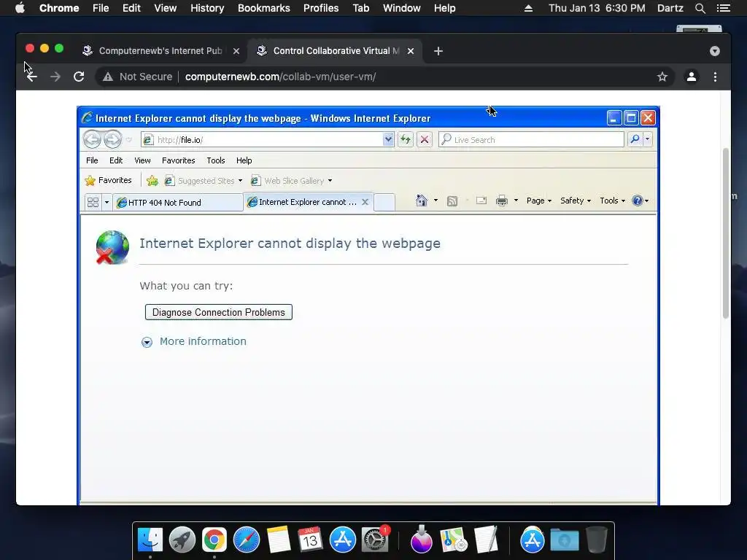Click the printer icon in IE toolbar
747x560 pixels.
click(x=502, y=201)
